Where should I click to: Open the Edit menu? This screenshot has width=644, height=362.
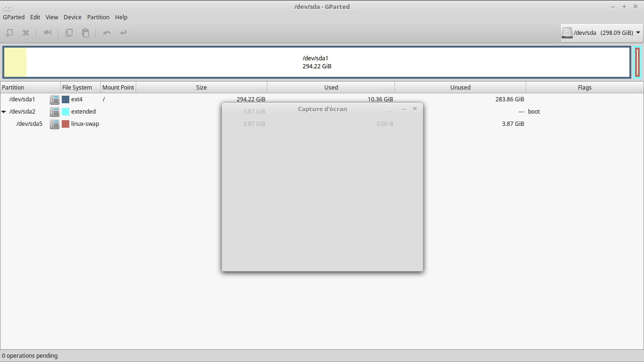pyautogui.click(x=35, y=17)
